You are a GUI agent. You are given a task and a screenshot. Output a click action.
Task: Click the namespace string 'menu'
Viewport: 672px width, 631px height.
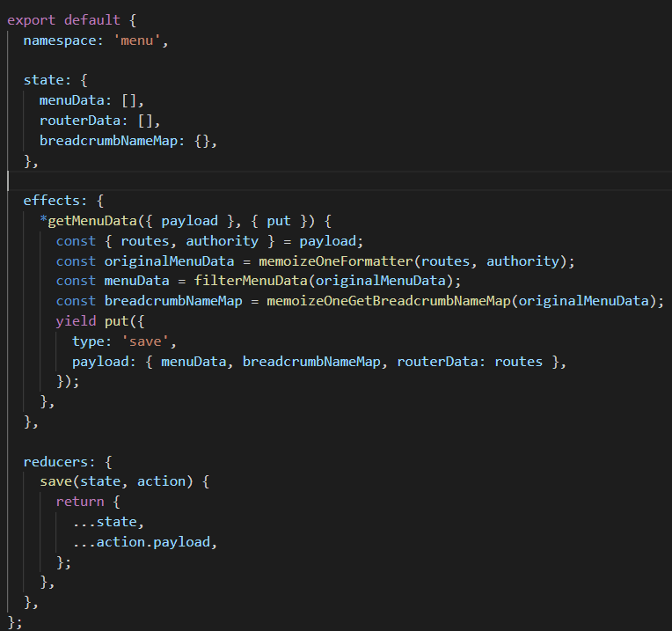tap(141, 40)
